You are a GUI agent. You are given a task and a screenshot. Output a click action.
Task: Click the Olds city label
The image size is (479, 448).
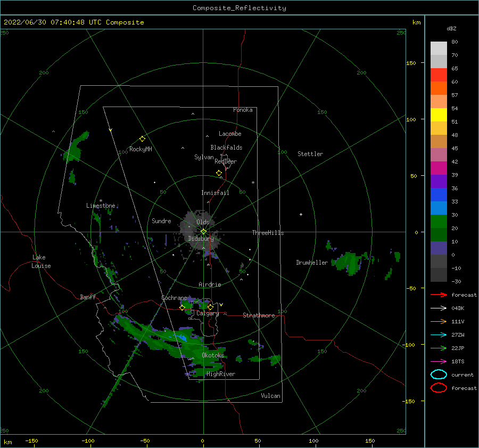pyautogui.click(x=203, y=222)
